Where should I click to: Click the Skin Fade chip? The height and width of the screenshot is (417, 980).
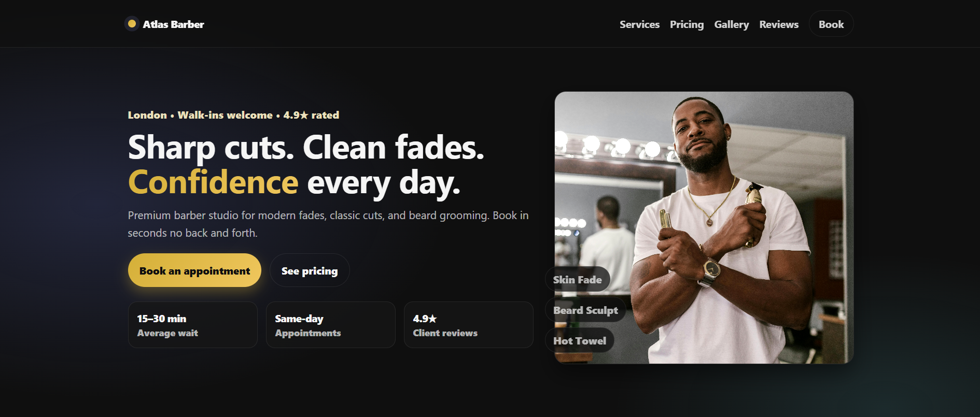(x=577, y=280)
